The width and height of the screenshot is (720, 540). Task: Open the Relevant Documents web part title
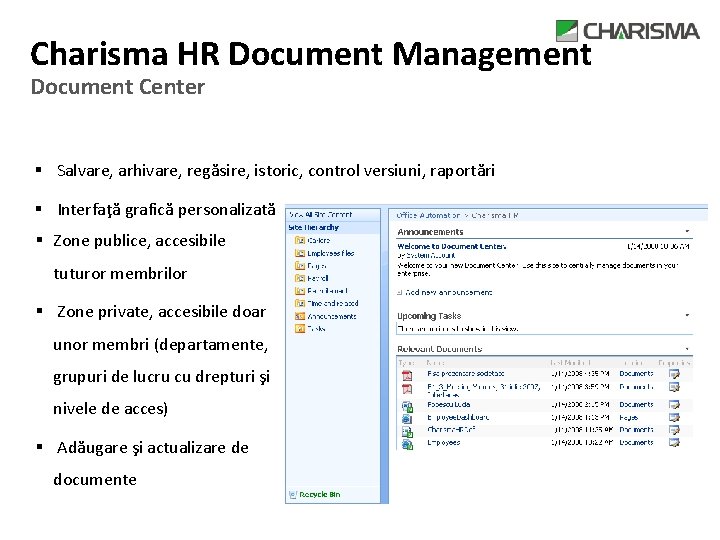pos(439,349)
